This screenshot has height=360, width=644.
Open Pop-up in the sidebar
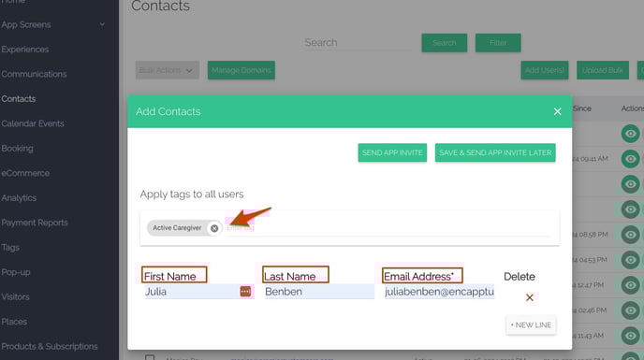tap(16, 272)
